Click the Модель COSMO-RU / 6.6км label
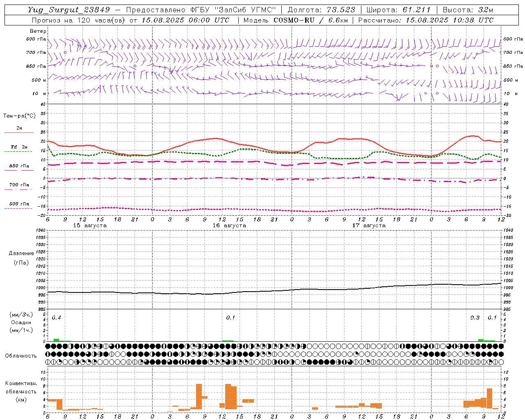 click(x=295, y=20)
